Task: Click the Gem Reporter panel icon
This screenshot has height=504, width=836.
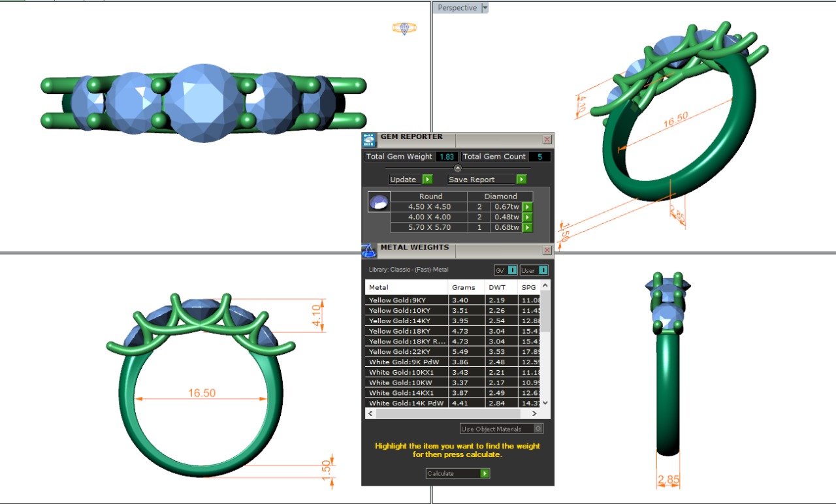Action: pyautogui.click(x=369, y=139)
